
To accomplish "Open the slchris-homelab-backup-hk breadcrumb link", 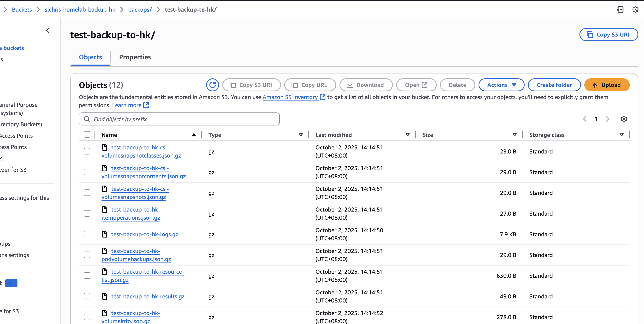I will pos(80,10).
